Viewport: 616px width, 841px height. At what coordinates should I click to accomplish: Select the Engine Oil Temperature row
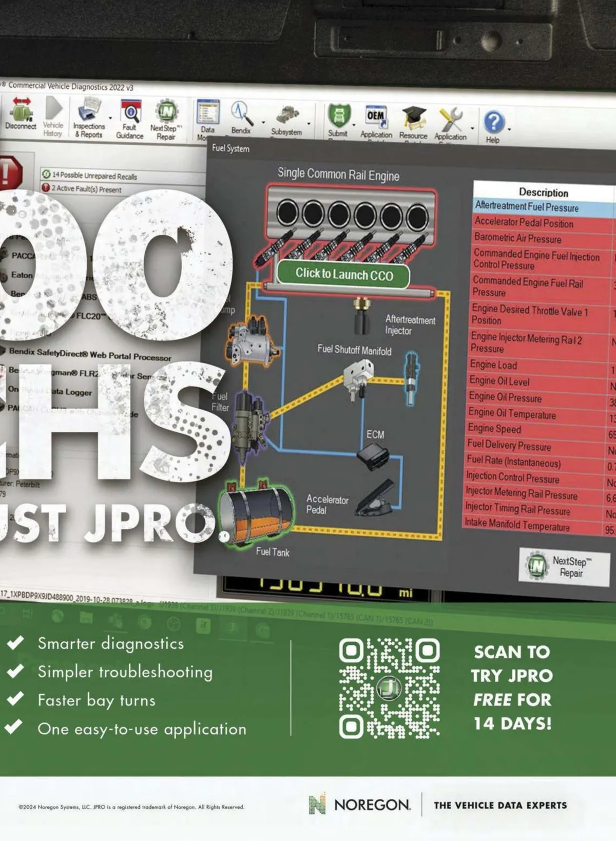pos(512,414)
